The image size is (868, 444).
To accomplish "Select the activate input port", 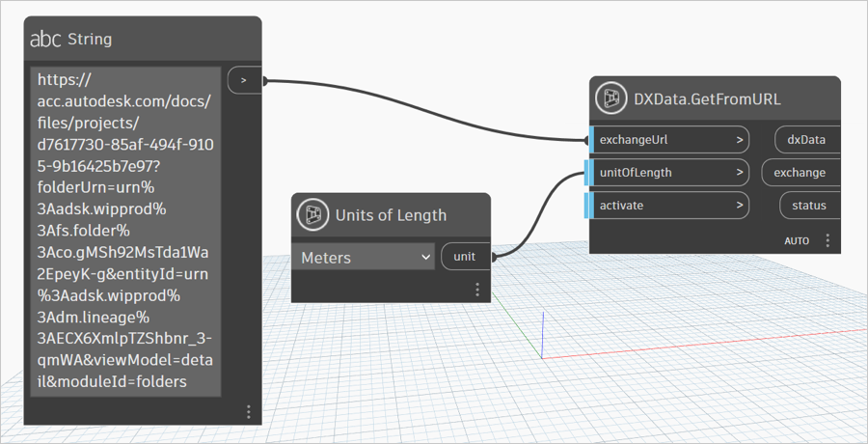I will (x=668, y=205).
